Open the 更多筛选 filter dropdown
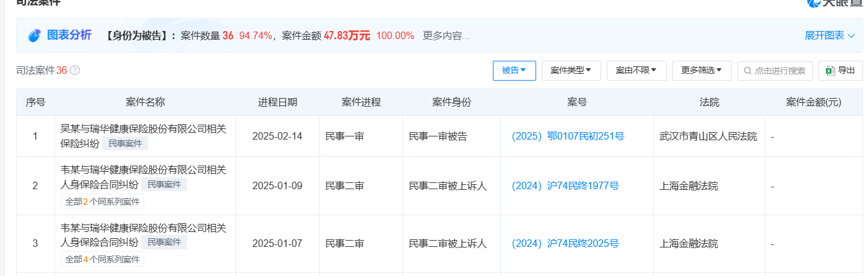Screen dimensions: 868x276 coord(702,71)
